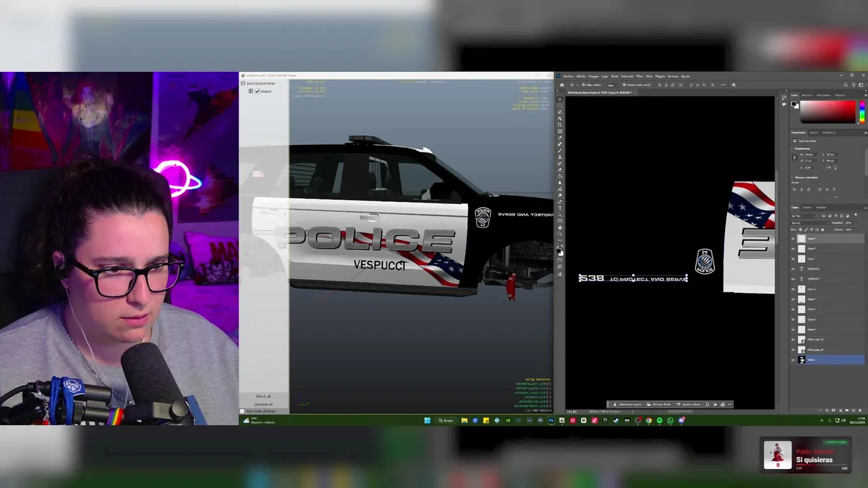The height and width of the screenshot is (488, 868).
Task: Open File Explorer from the taskbar
Action: point(465,420)
